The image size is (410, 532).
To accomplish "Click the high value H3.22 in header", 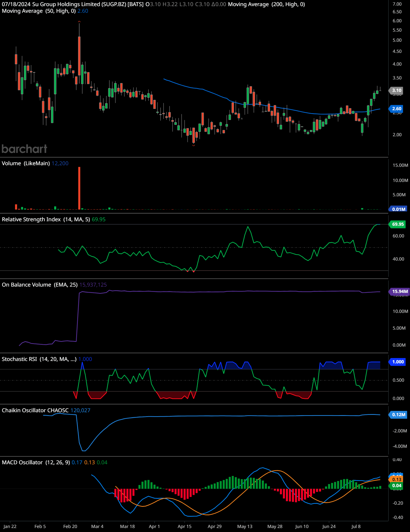I will point(170,4).
